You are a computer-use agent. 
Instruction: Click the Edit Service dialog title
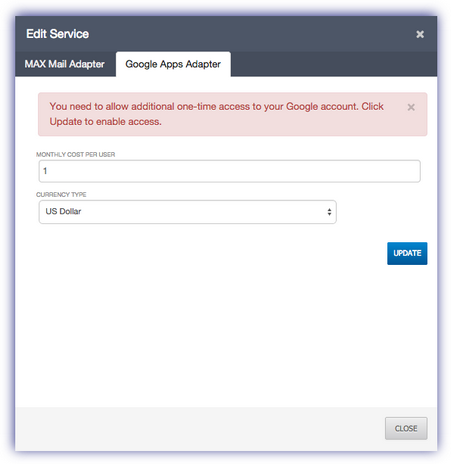[x=57, y=34]
